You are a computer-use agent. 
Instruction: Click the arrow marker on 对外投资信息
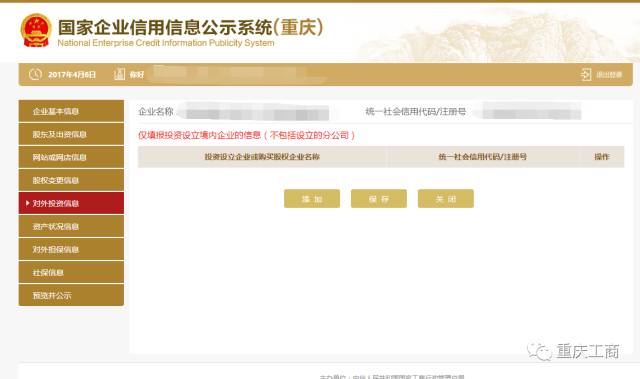(x=27, y=203)
